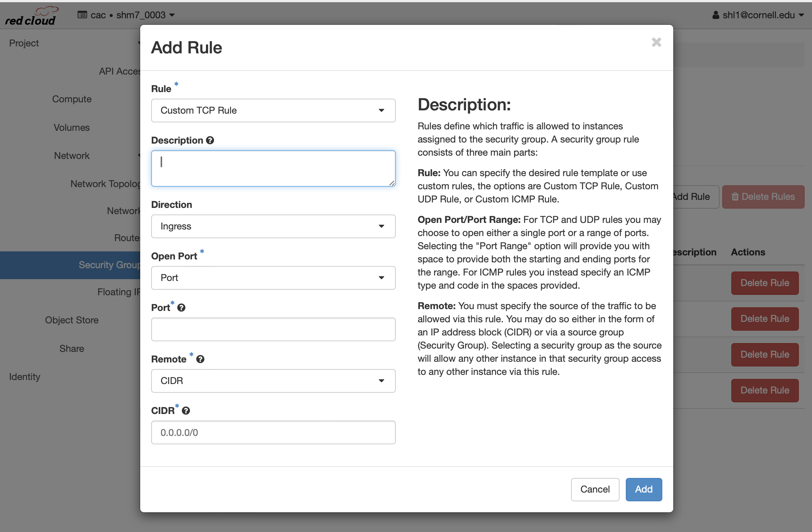
Task: Select Security Groups in the sidebar
Action: (x=70, y=265)
